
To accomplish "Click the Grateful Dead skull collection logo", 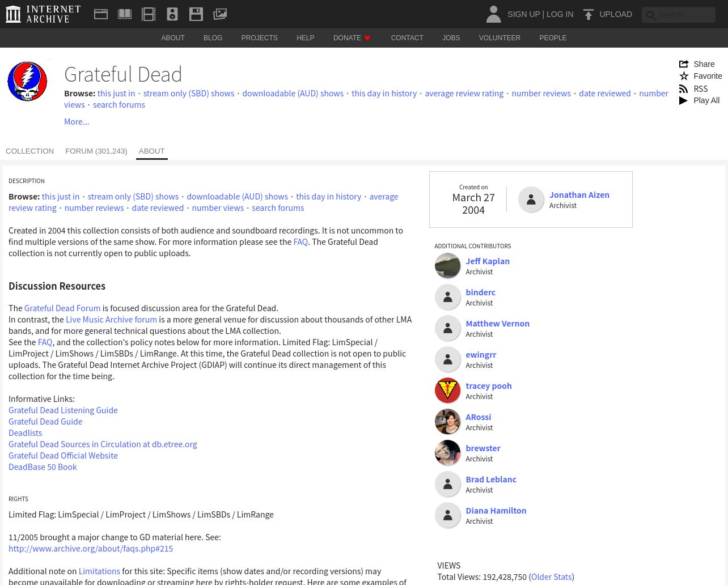I will (x=27, y=81).
